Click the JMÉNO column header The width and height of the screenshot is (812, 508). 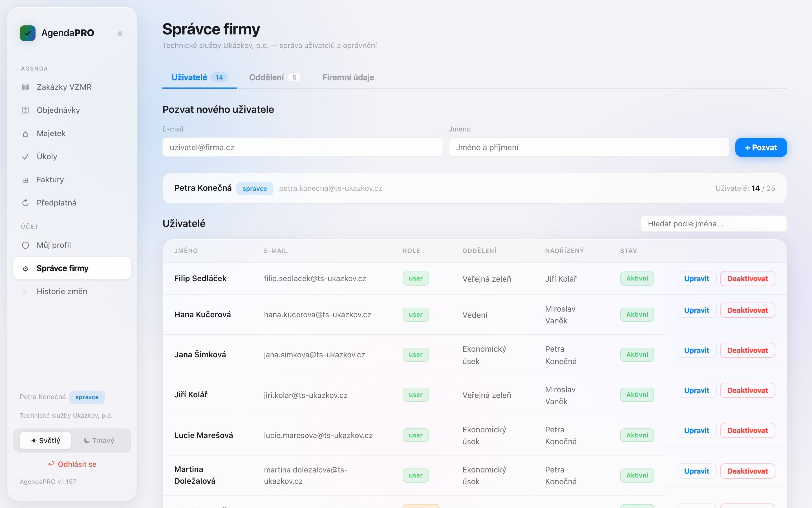point(186,251)
